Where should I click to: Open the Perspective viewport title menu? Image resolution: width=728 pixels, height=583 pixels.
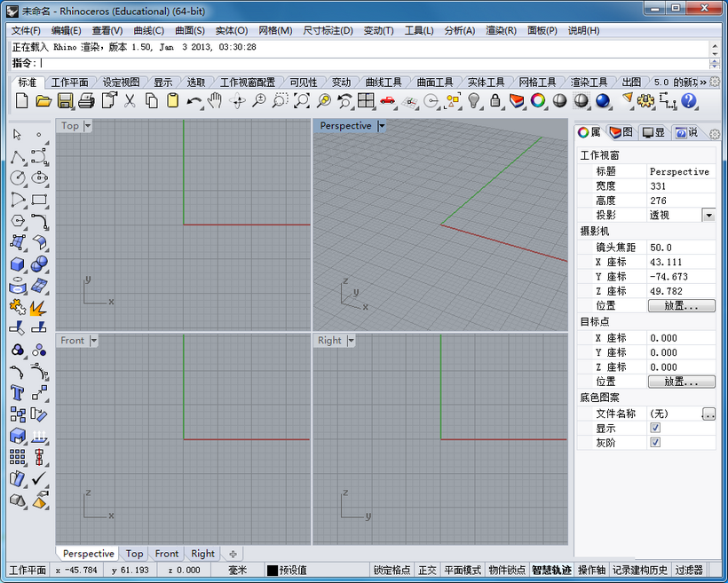(382, 125)
